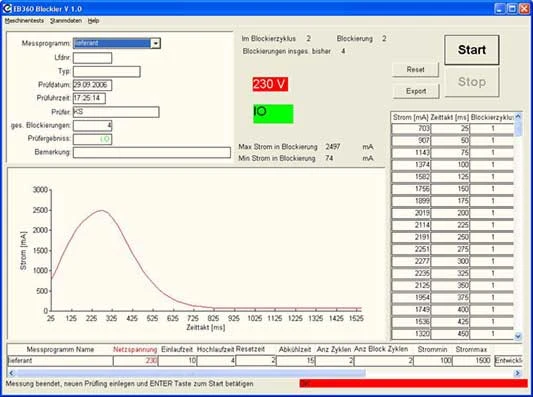Image resolution: width=533 pixels, height=397 pixels.
Task: Click the Prüfdatum field showing 29.09.2006
Action: [x=92, y=85]
